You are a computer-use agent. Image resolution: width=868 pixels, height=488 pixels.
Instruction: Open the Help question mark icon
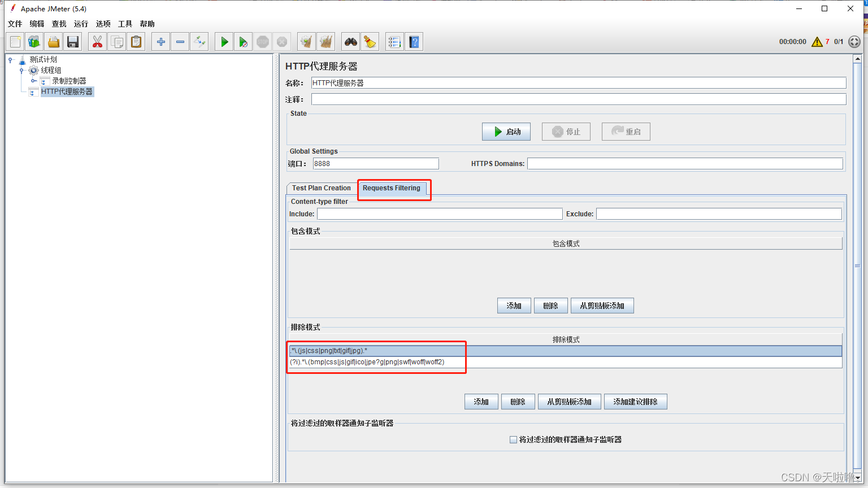pyautogui.click(x=414, y=42)
